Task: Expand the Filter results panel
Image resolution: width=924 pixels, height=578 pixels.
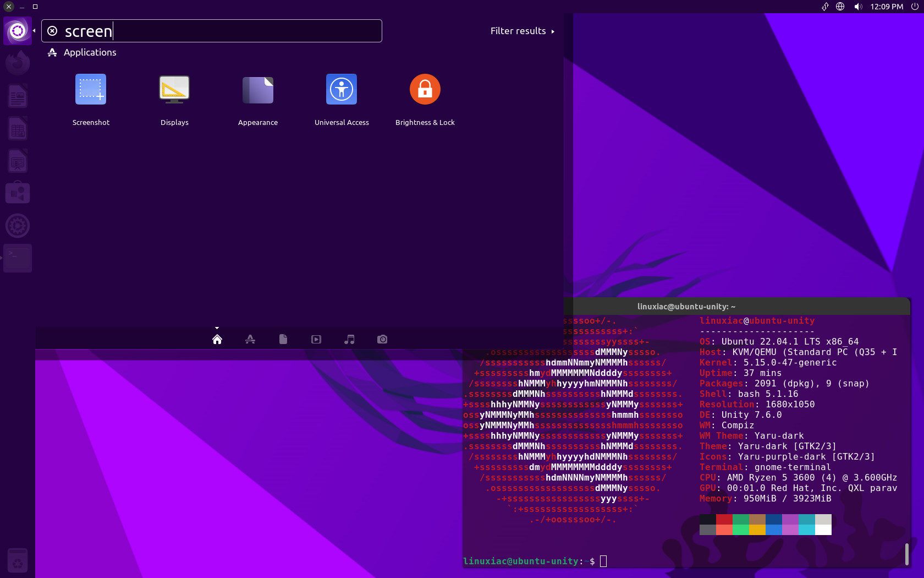Action: click(x=522, y=31)
